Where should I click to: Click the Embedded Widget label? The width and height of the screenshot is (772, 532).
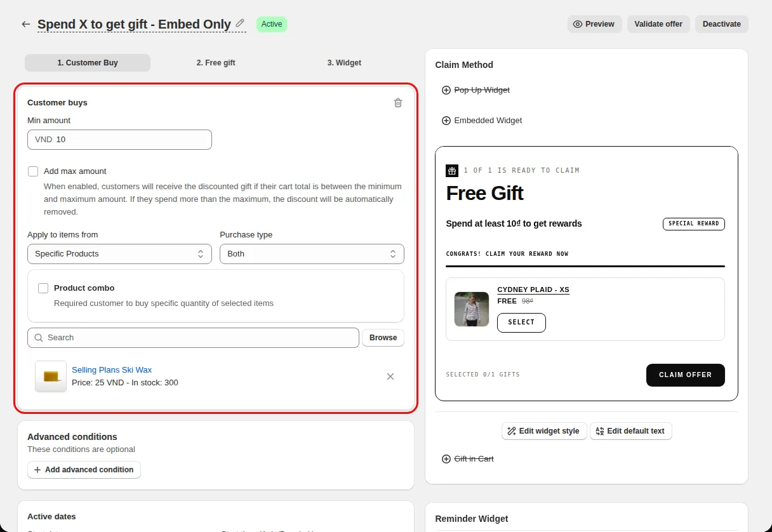[488, 121]
